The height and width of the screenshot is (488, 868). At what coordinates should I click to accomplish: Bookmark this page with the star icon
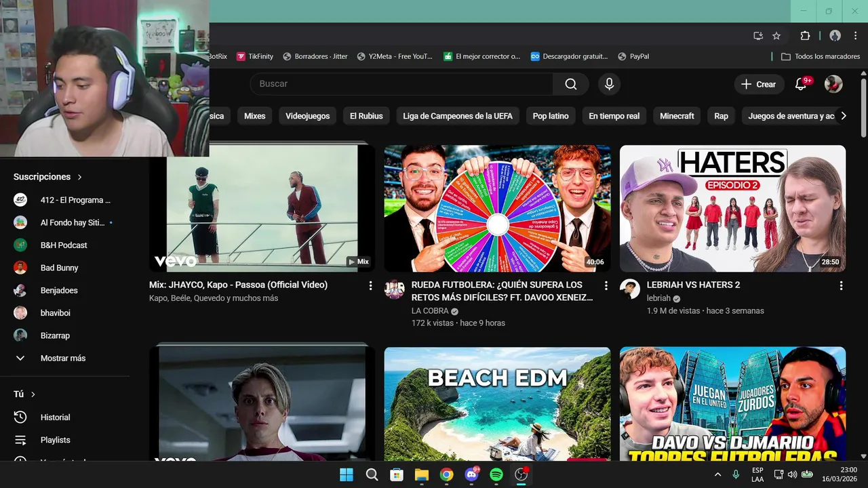[x=776, y=36]
